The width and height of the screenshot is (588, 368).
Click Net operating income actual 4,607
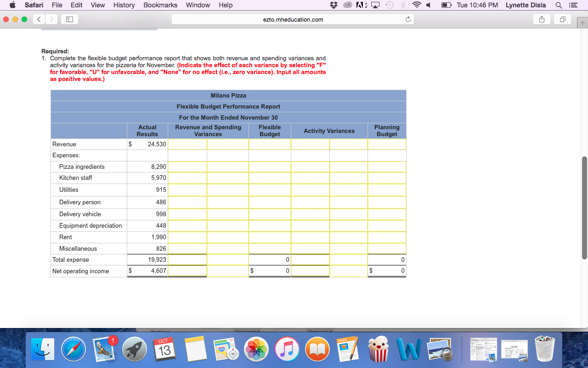(158, 271)
